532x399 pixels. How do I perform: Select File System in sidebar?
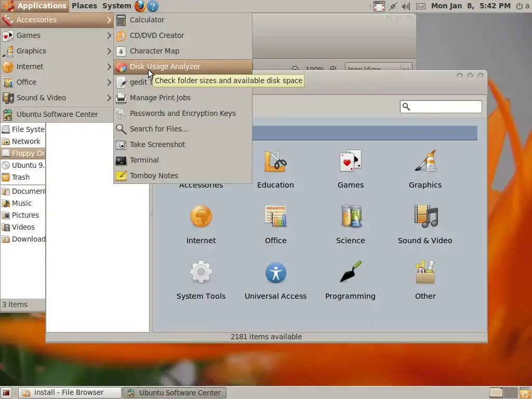click(23, 129)
